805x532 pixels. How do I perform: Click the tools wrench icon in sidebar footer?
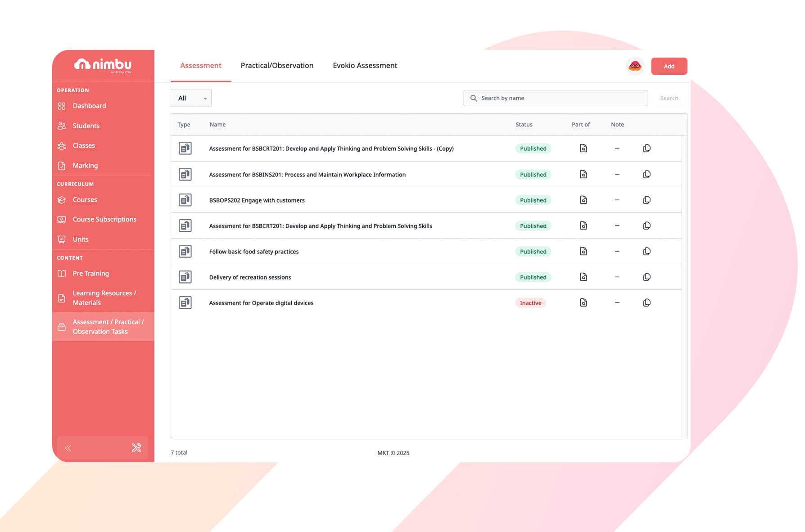136,448
